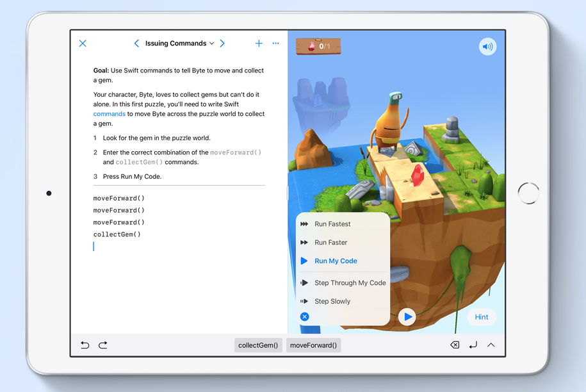The height and width of the screenshot is (392, 586).
Task: Tap the red gem in the puzzle world
Action: click(x=418, y=174)
